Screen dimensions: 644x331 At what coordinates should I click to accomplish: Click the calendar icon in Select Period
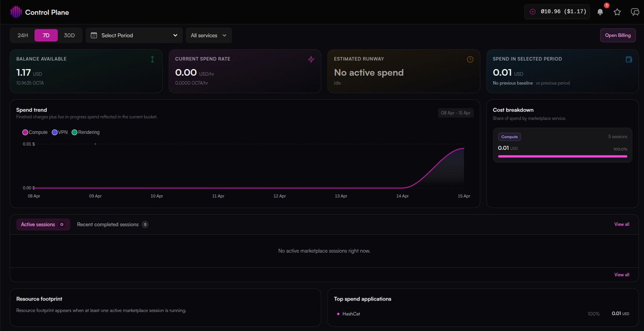[x=94, y=35]
